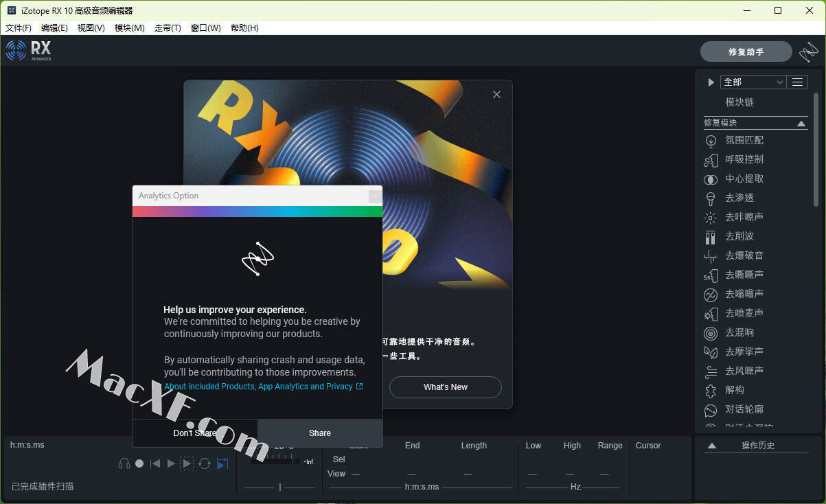Open the 氛围匹配 (Ambience Match) module icon
This screenshot has width=826, height=504.
[711, 141]
